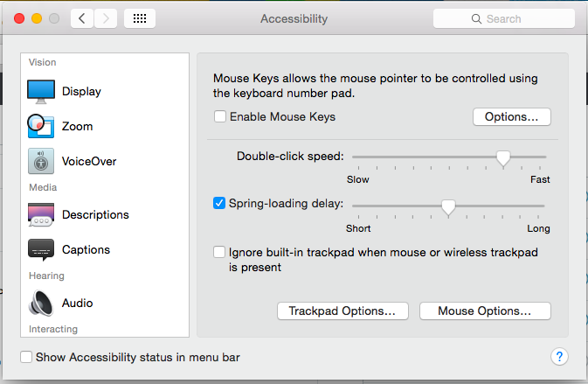Go back with the left chevron

coord(83,18)
